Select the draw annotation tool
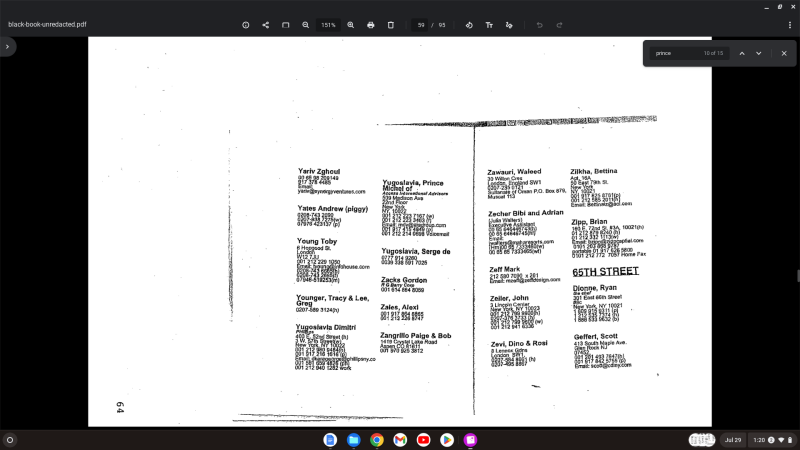 [x=509, y=25]
